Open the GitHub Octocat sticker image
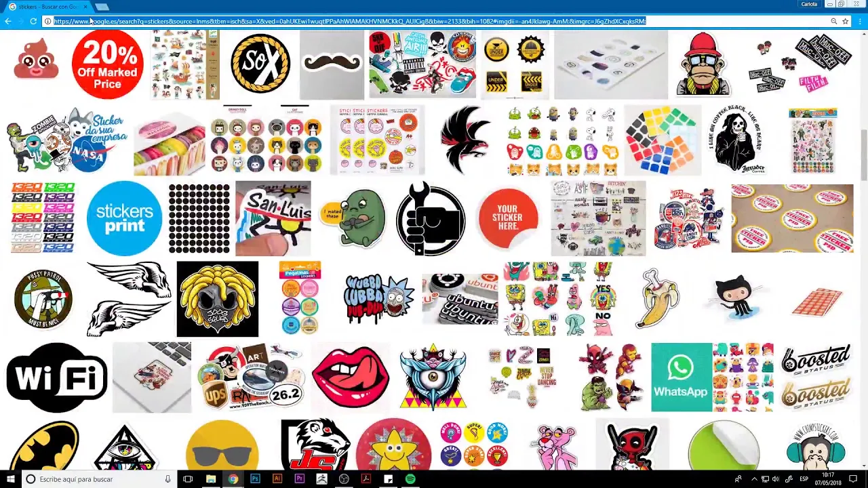The height and width of the screenshot is (488, 868). point(737,298)
